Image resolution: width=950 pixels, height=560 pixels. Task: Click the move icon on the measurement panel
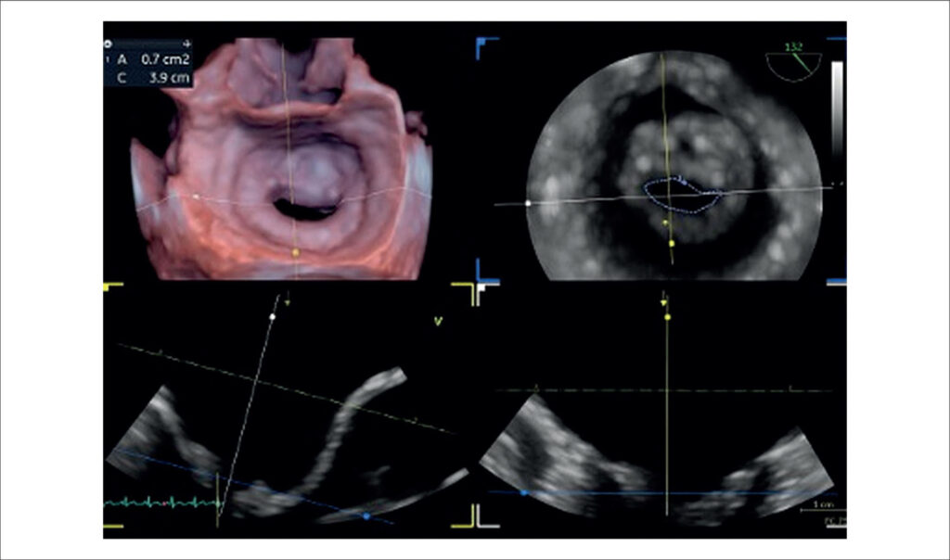click(x=186, y=45)
